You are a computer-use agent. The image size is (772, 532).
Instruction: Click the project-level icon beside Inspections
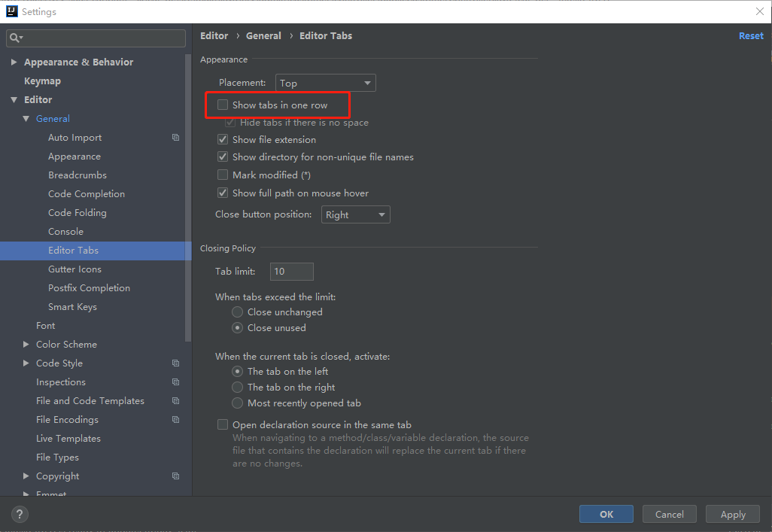[176, 382]
